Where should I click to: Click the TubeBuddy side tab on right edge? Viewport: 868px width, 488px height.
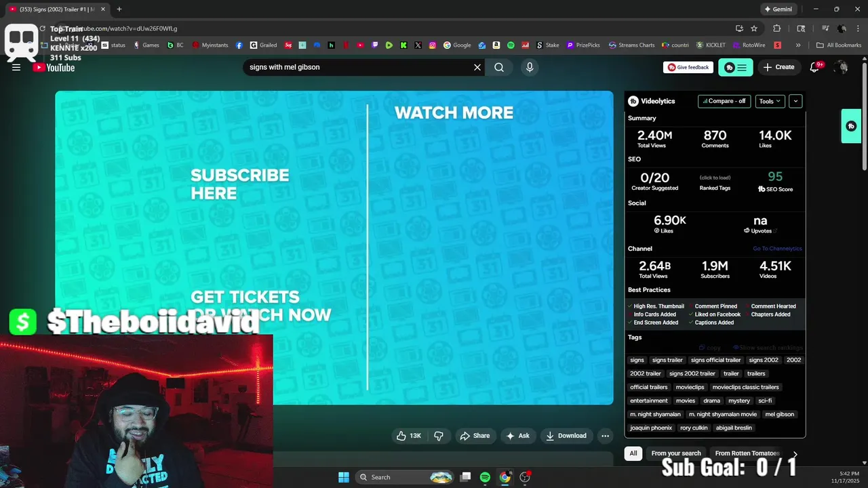851,126
